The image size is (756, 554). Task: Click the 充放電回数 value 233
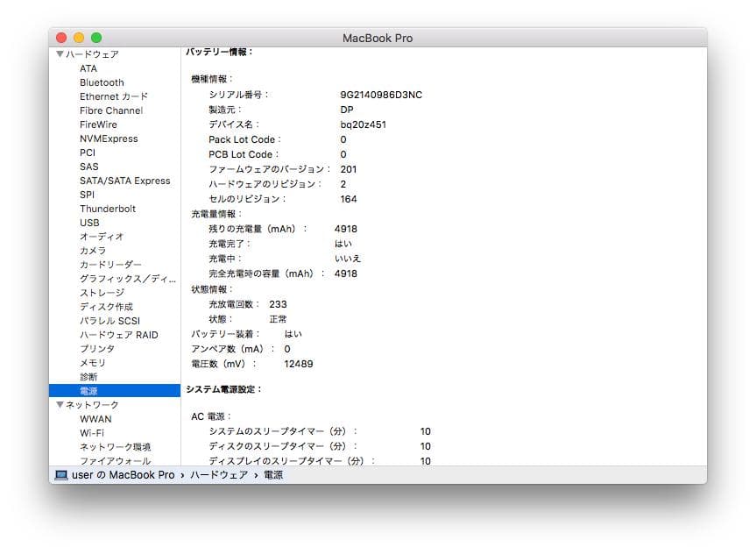coord(278,304)
